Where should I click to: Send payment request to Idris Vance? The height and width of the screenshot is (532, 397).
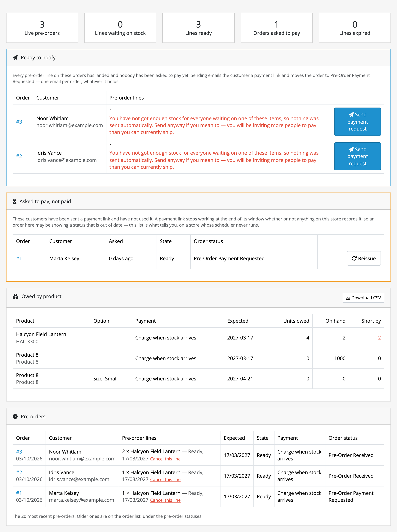[357, 156]
